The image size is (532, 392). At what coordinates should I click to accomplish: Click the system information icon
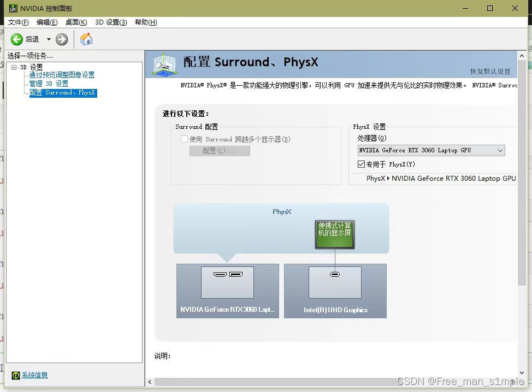[16, 375]
